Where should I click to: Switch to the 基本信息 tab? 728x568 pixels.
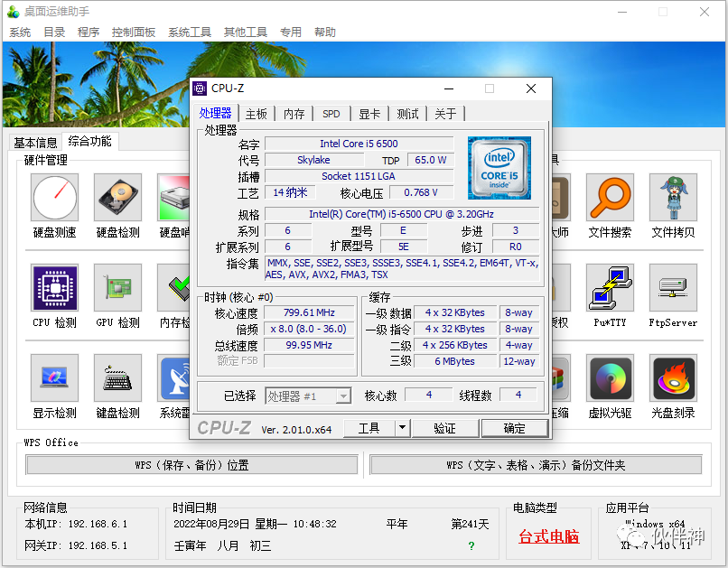pyautogui.click(x=35, y=143)
